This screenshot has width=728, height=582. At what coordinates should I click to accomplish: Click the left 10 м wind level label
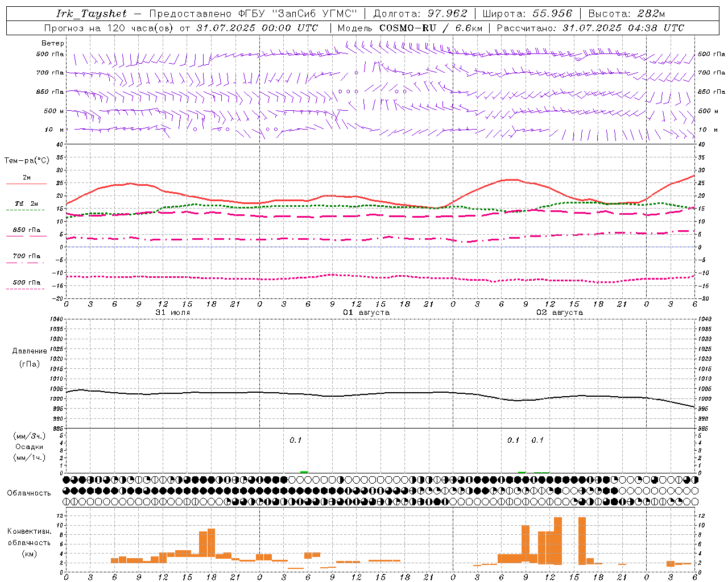pos(54,130)
